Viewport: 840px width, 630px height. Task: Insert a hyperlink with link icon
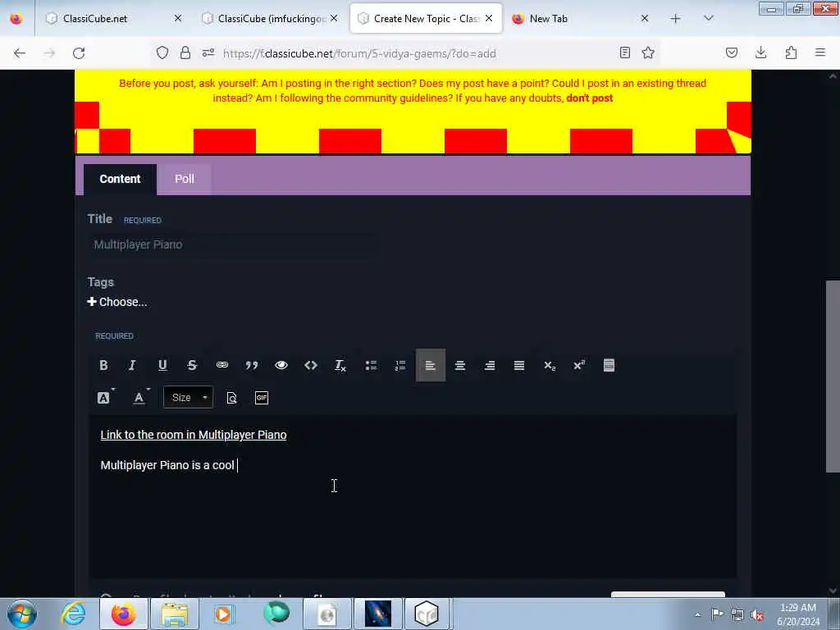pos(221,365)
